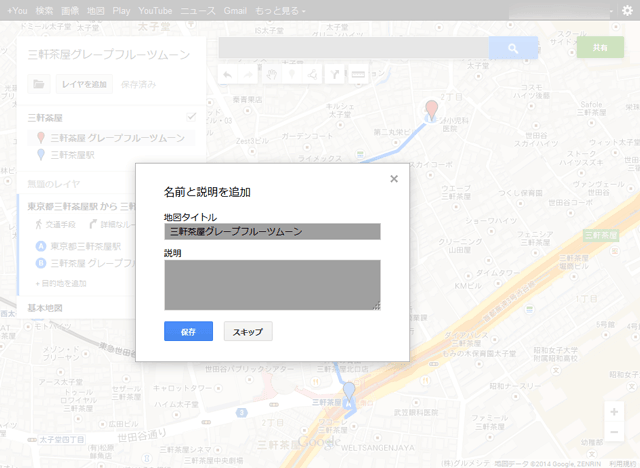Click the undo arrow in map toolbar
The width and height of the screenshot is (640, 468).
228,75
